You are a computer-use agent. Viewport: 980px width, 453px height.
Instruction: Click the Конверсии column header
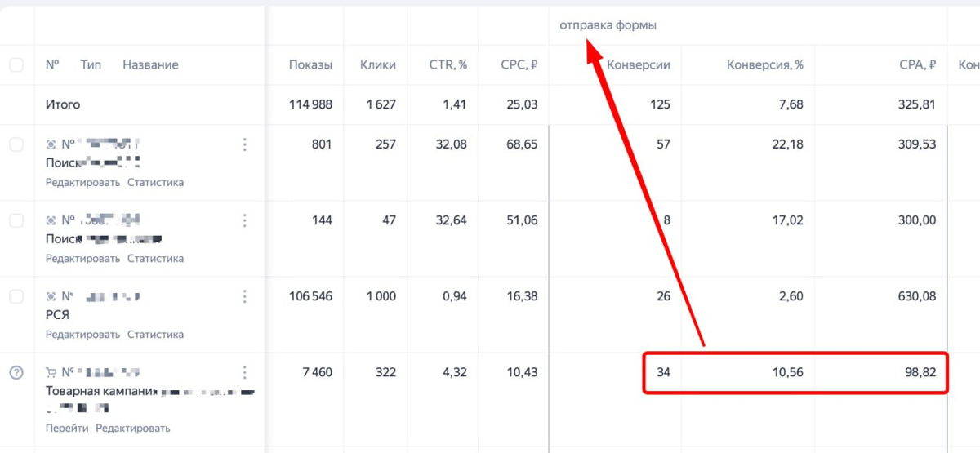[639, 65]
